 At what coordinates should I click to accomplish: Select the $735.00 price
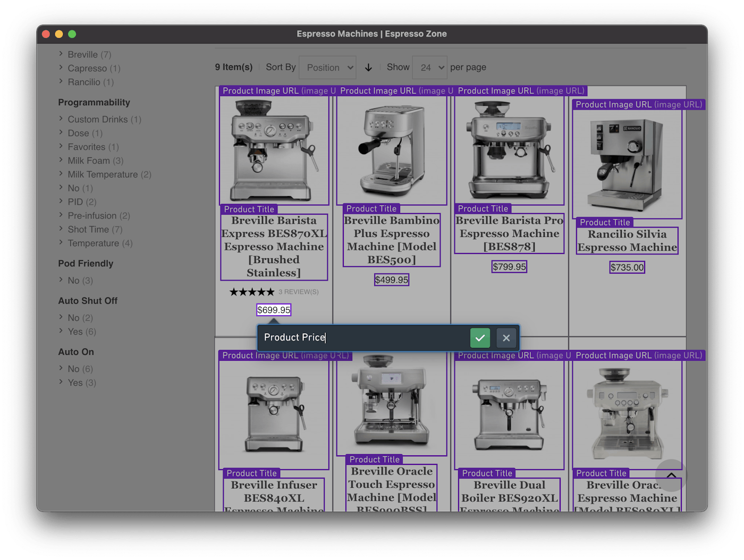pyautogui.click(x=627, y=267)
